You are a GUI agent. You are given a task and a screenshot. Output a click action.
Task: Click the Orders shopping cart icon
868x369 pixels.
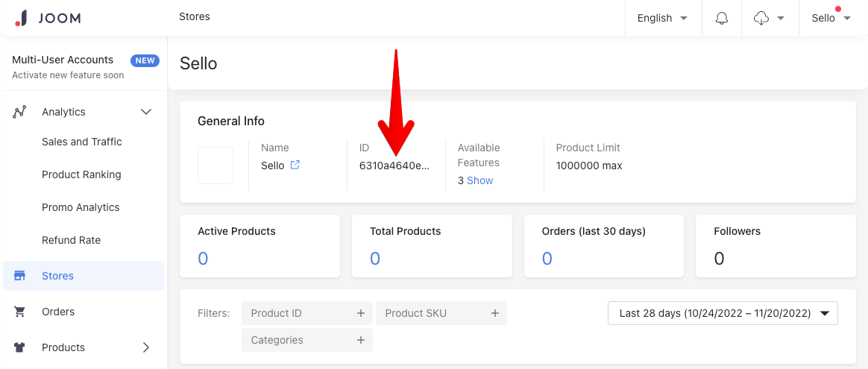click(20, 312)
